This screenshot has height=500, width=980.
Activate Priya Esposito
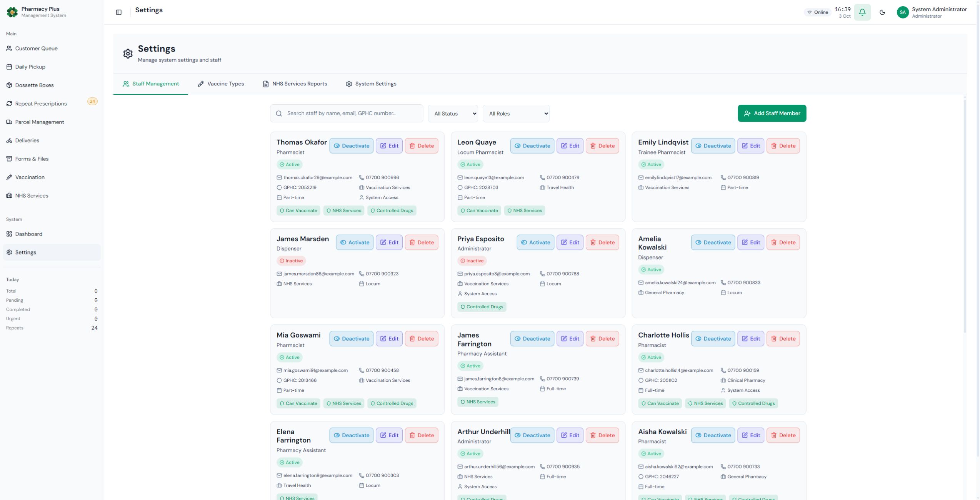click(535, 242)
